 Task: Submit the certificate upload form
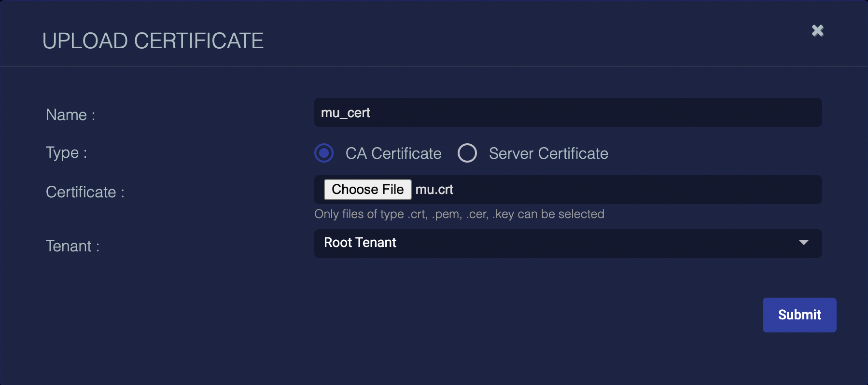799,315
